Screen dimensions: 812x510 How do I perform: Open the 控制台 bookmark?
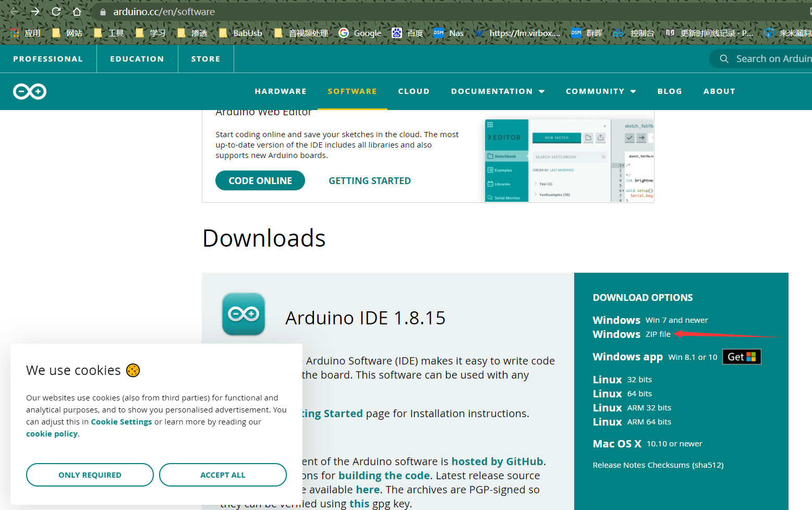pos(634,33)
